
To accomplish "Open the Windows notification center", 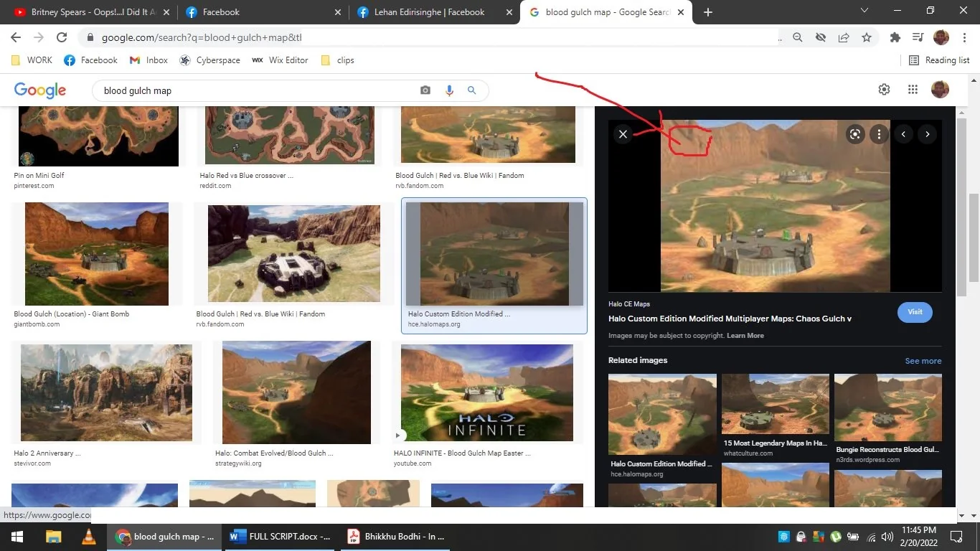I will 956,537.
